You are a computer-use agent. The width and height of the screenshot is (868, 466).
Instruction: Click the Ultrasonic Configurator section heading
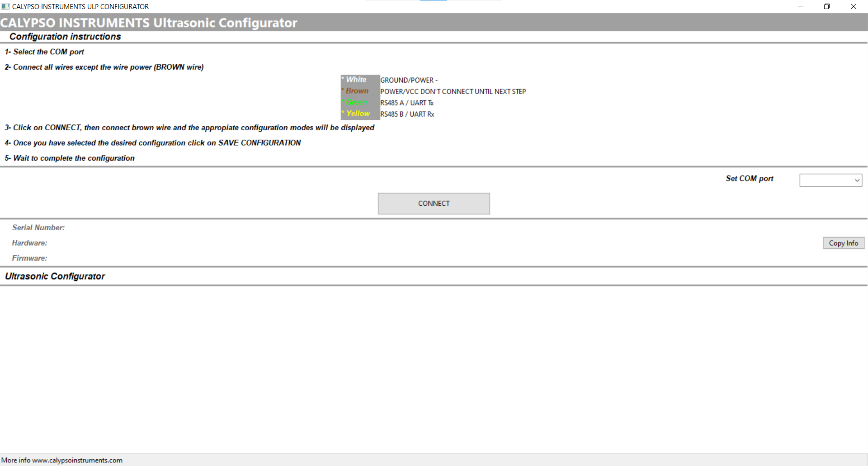[55, 276]
